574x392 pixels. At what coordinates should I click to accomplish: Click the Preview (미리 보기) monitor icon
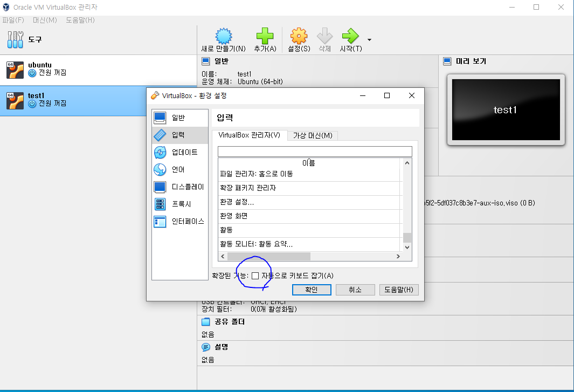(x=447, y=61)
